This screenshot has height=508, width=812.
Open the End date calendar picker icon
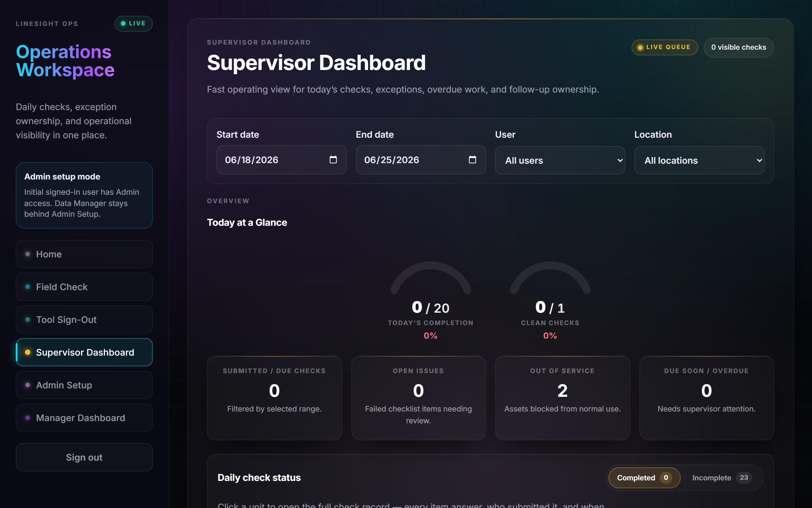pyautogui.click(x=472, y=159)
